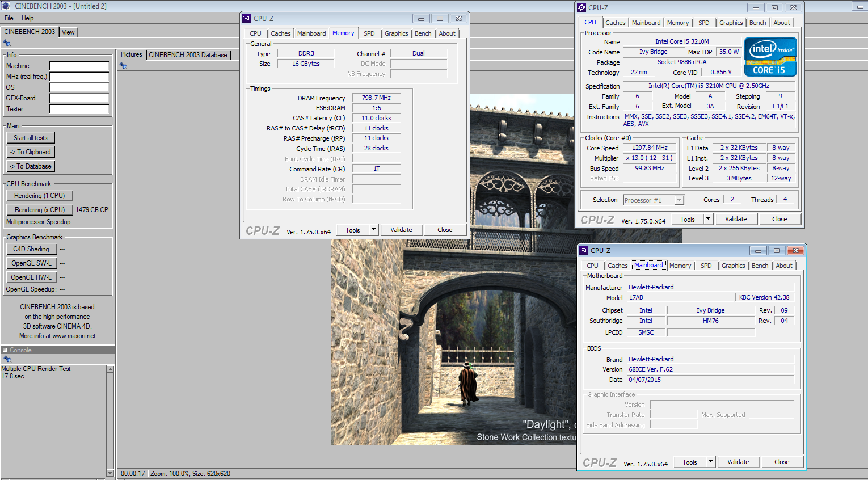
Task: Select the CINEBENCH 2003 Database tab
Action: click(x=188, y=55)
